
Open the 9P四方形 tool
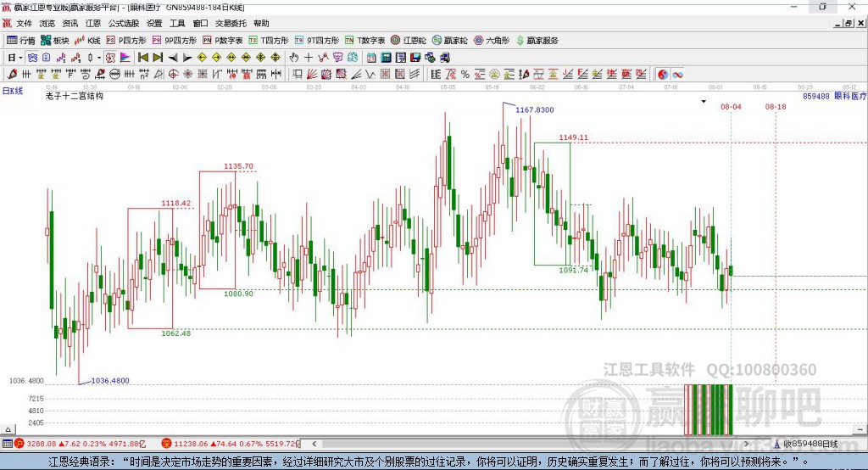pos(175,41)
